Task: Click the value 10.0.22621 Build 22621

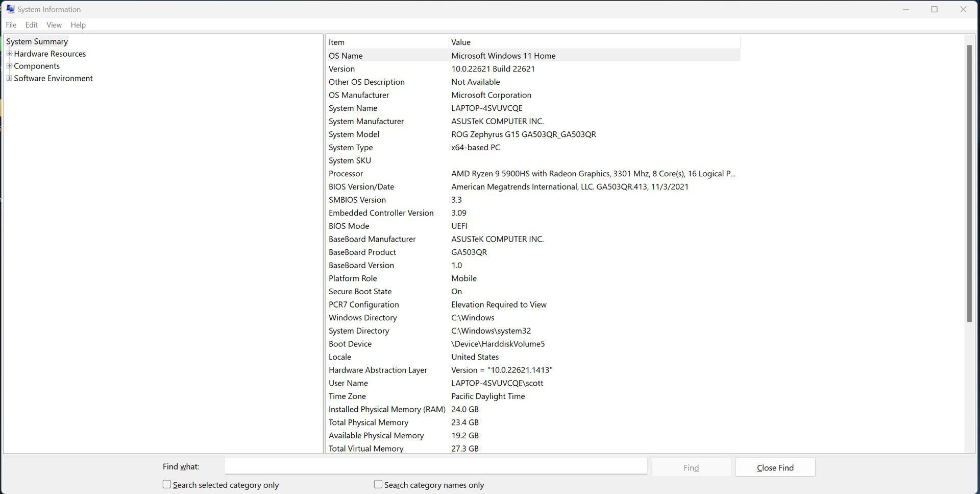Action: pos(493,68)
